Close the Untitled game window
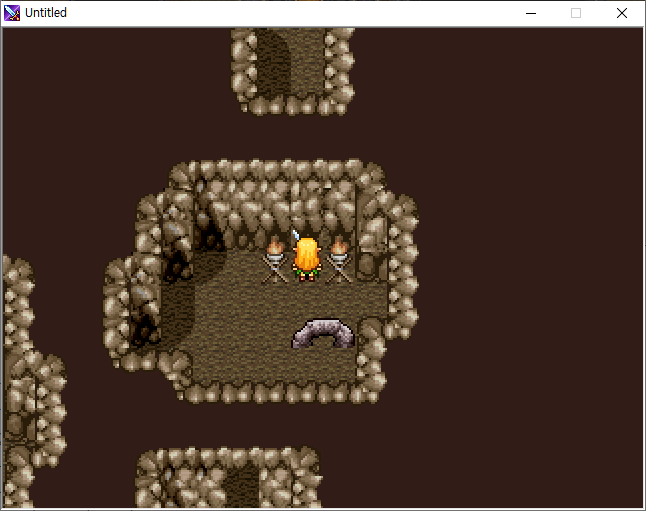The width and height of the screenshot is (646, 511). tap(621, 13)
